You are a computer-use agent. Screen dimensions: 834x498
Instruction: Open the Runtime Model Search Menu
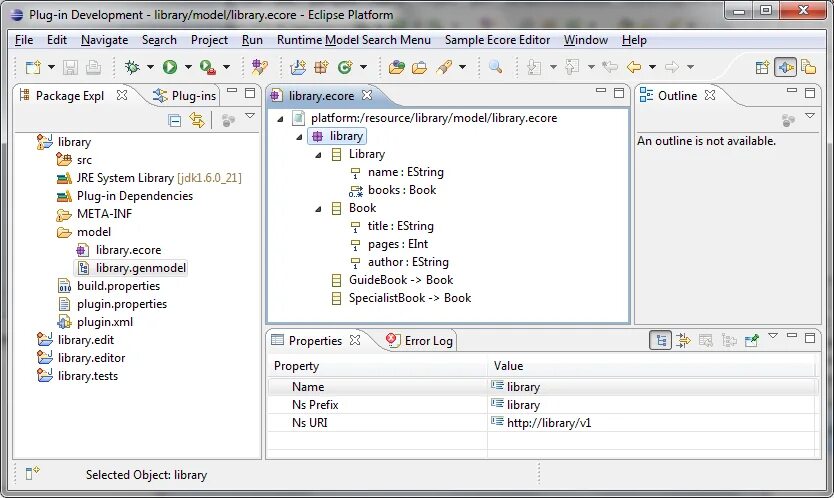coord(354,40)
